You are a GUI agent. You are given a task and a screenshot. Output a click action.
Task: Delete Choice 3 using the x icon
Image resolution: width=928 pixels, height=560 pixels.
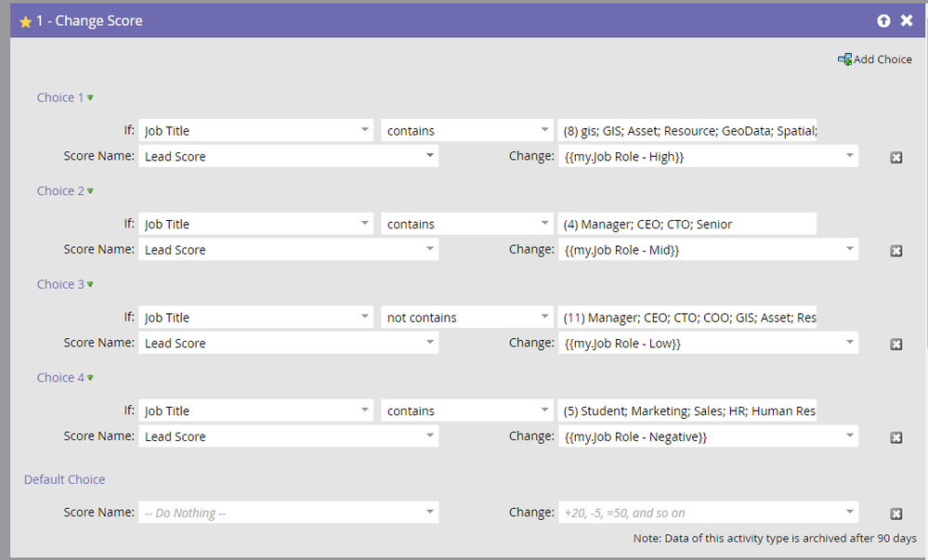click(x=896, y=345)
